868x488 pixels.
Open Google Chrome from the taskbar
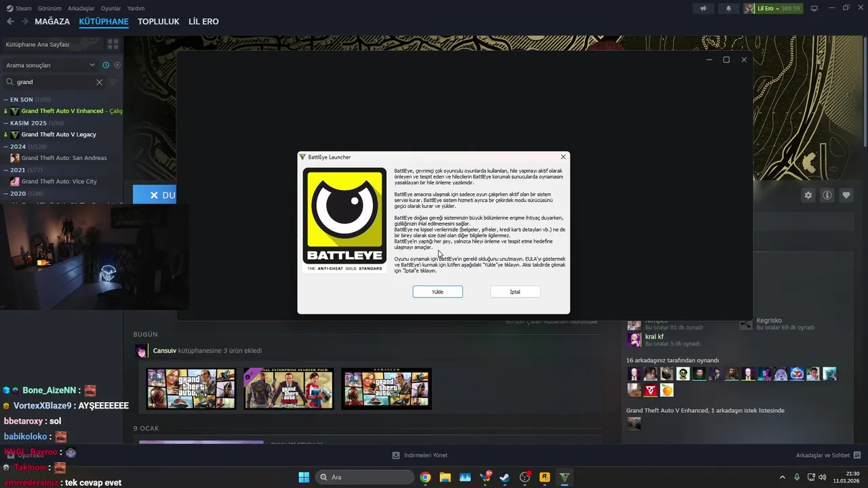coord(425,477)
